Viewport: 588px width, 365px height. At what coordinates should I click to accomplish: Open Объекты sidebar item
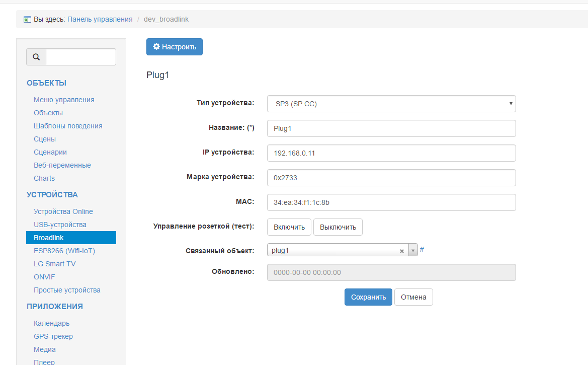point(48,113)
